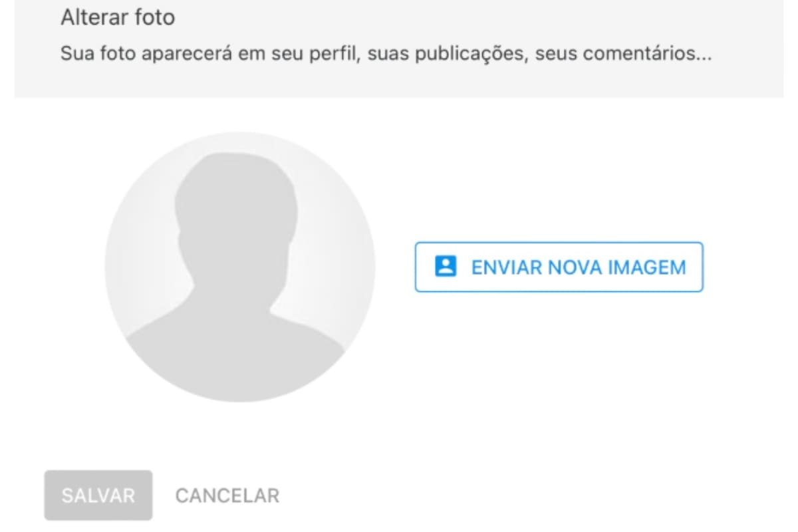The image size is (798, 532).
Task: Select the circular profile photo placeholder
Action: (240, 267)
